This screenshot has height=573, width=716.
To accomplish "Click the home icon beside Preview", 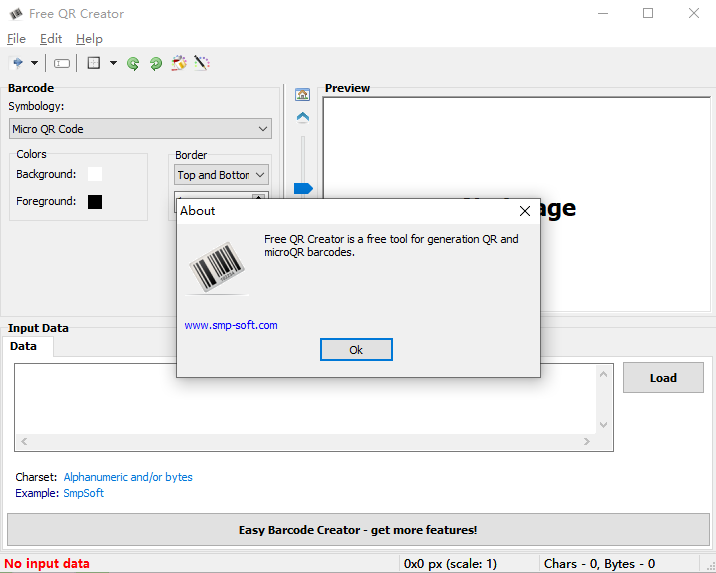I will coord(303,94).
